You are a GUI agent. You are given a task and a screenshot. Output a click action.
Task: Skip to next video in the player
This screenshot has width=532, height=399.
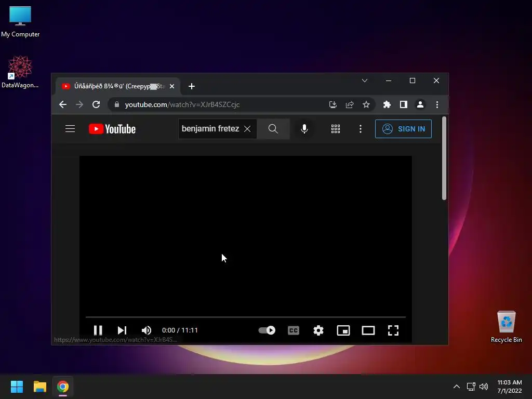[x=122, y=330]
